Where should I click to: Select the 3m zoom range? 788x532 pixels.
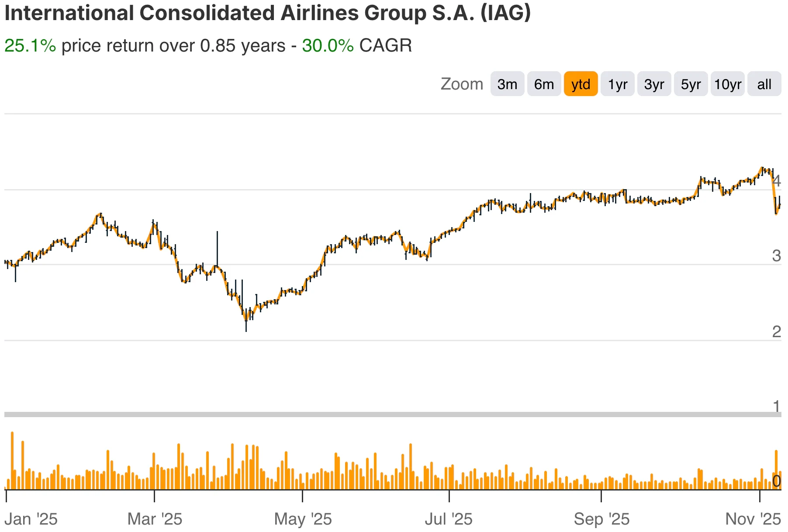coord(507,84)
